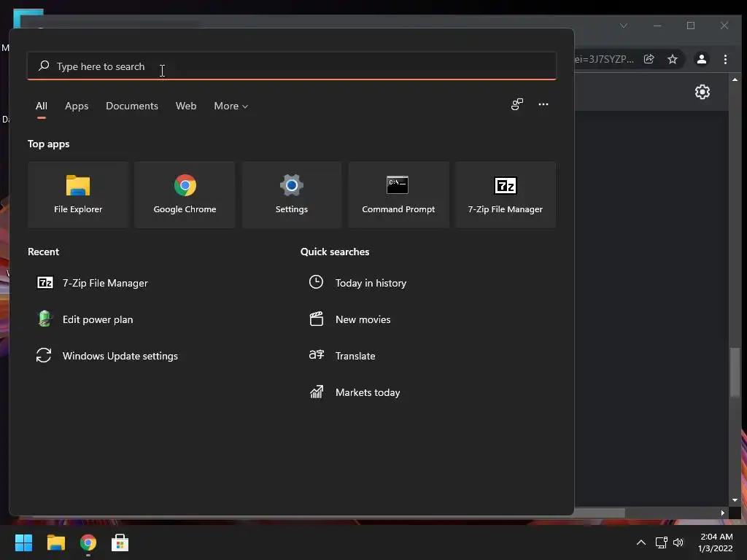Viewport: 747px width, 560px height.
Task: Select the All search tab
Action: point(42,106)
